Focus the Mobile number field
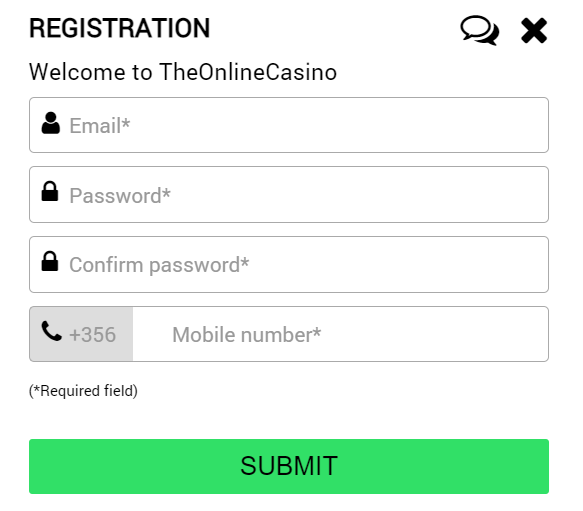Screen dimensions: 583x511 (340, 334)
